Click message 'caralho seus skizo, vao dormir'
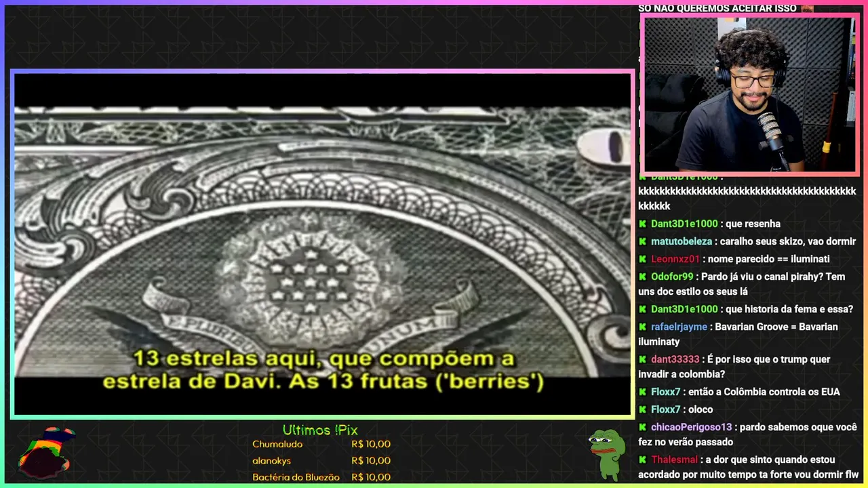Screen dimensions: 868x488 point(788,241)
